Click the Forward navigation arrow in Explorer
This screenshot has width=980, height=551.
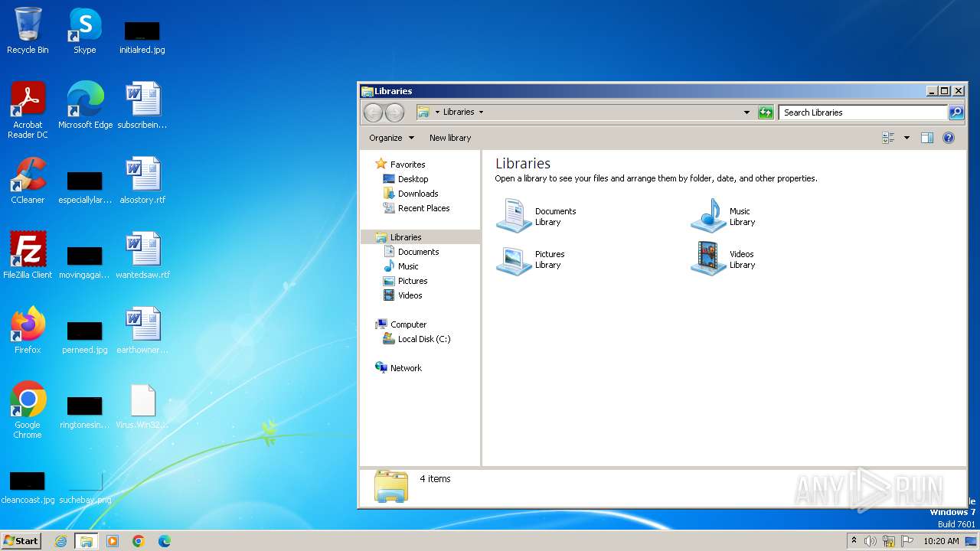point(394,112)
